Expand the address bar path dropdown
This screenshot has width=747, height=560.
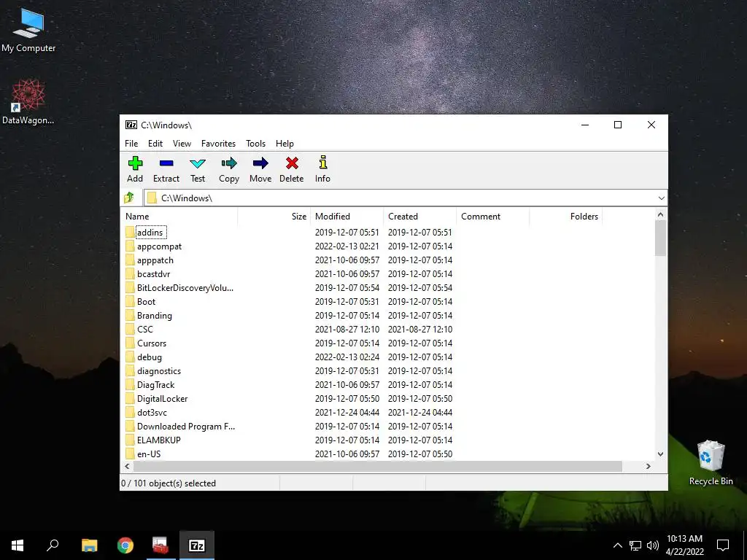661,198
